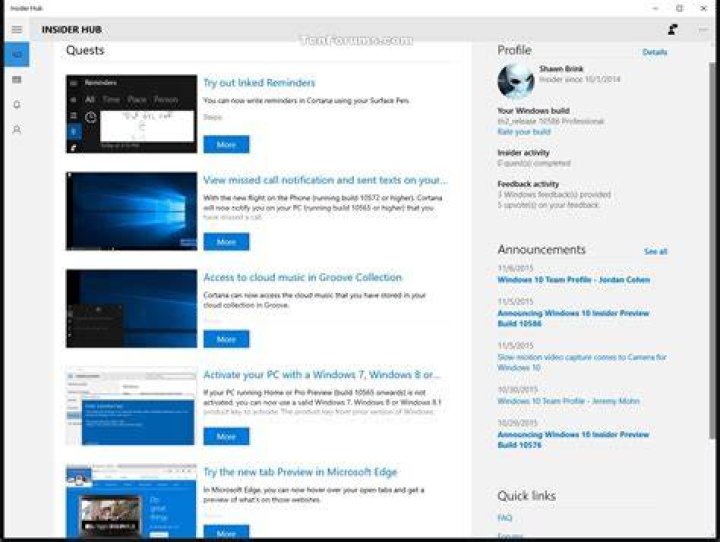Click More under Try out Inked Reminders
Viewport: 720px width, 542px height.
[226, 145]
